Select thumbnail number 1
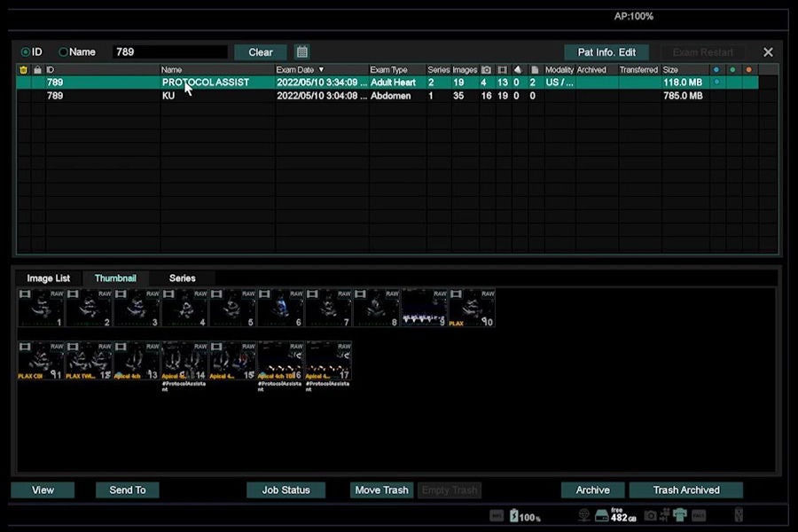The image size is (798, 532). click(41, 308)
